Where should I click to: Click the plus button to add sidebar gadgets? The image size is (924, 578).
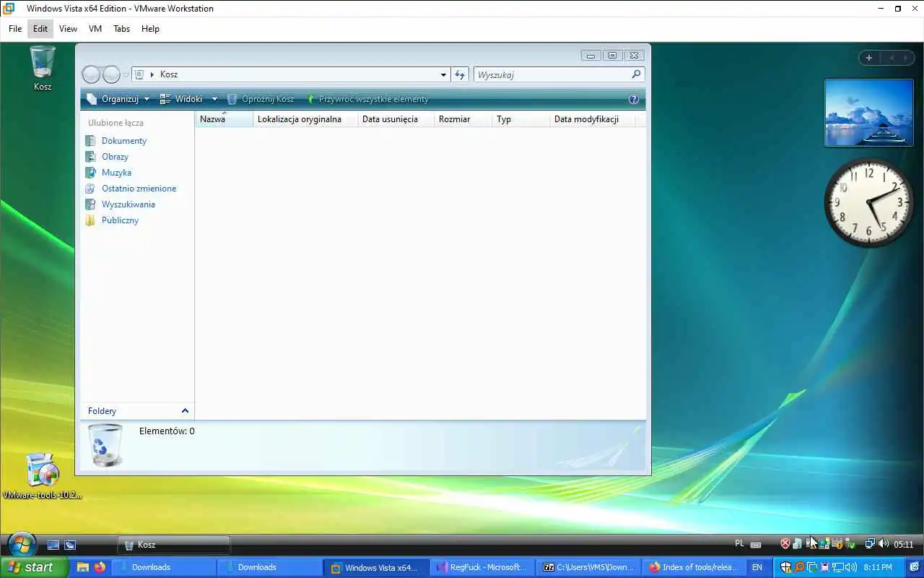click(x=869, y=58)
